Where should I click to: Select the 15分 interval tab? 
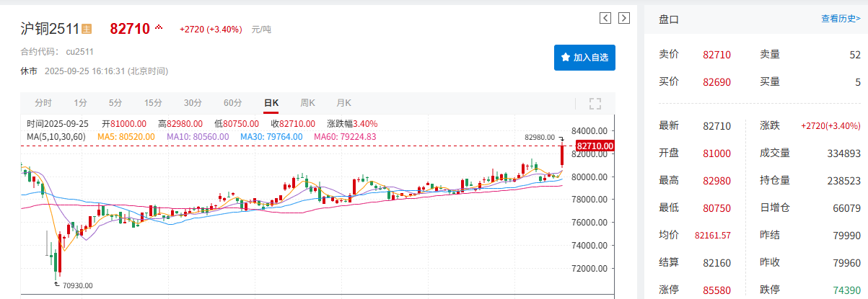[x=153, y=103]
